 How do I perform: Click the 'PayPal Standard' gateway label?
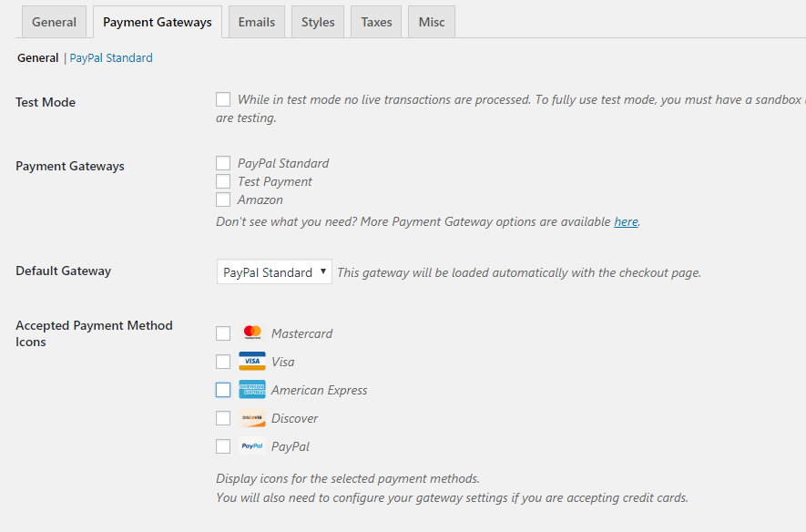click(x=283, y=163)
